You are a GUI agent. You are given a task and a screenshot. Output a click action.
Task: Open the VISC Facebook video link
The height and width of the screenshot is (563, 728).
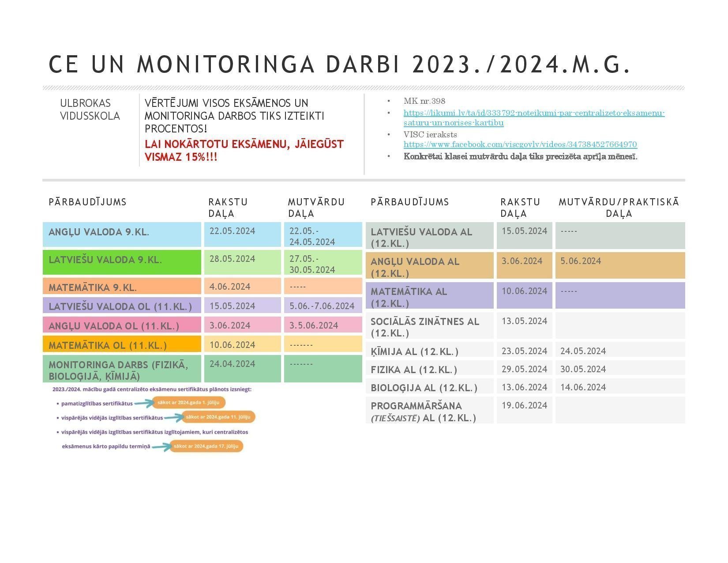tap(520, 144)
